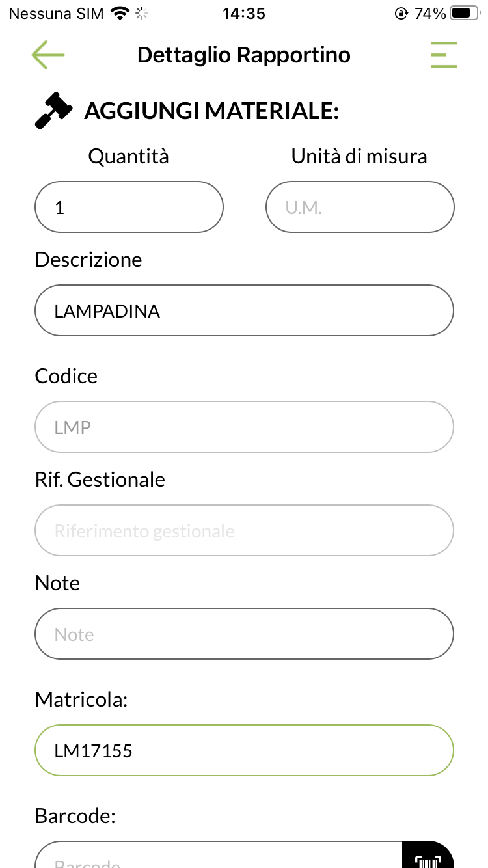This screenshot has width=488, height=868.
Task: Open the hamburger menu icon
Action: (443, 55)
